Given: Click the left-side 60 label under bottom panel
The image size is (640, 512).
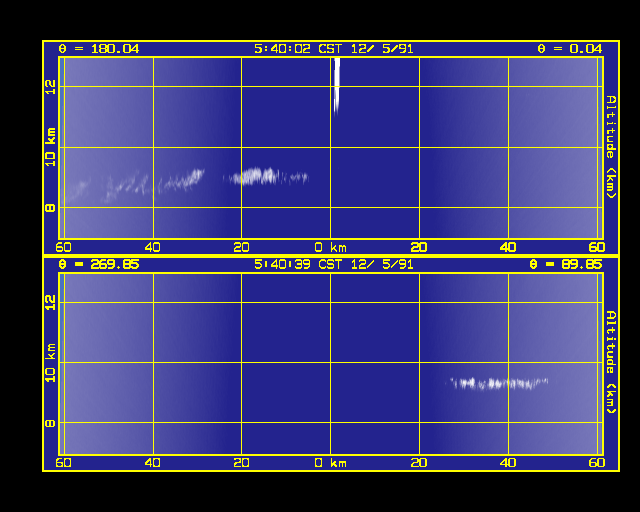Looking at the screenshot, I should point(63,463).
